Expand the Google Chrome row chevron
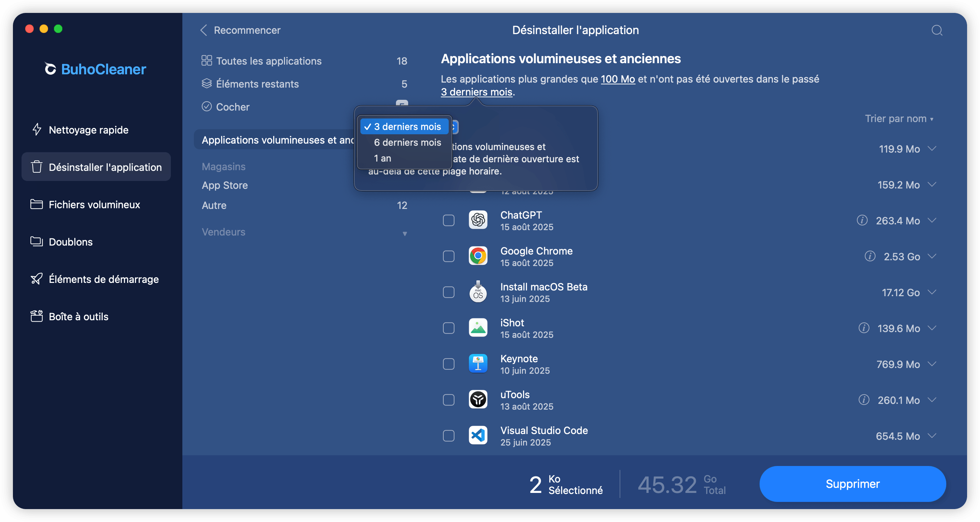 [x=932, y=256]
